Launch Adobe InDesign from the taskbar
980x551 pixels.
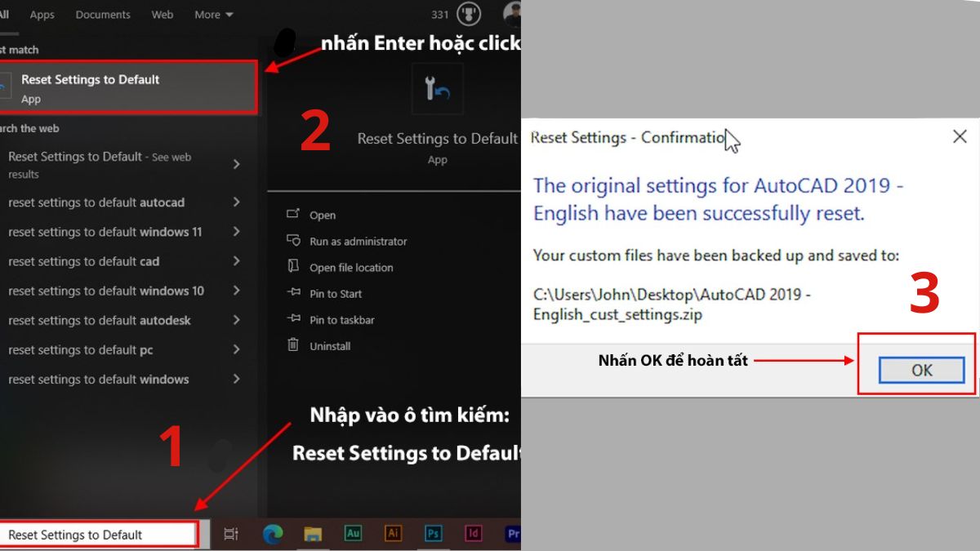point(473,533)
